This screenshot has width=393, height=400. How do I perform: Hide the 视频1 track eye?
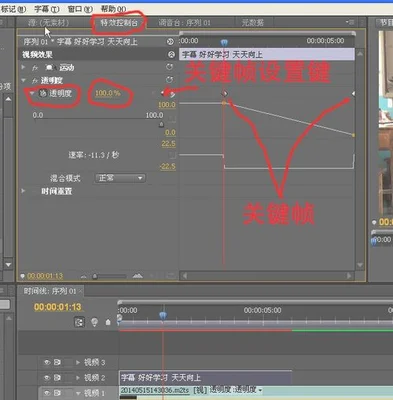point(47,393)
